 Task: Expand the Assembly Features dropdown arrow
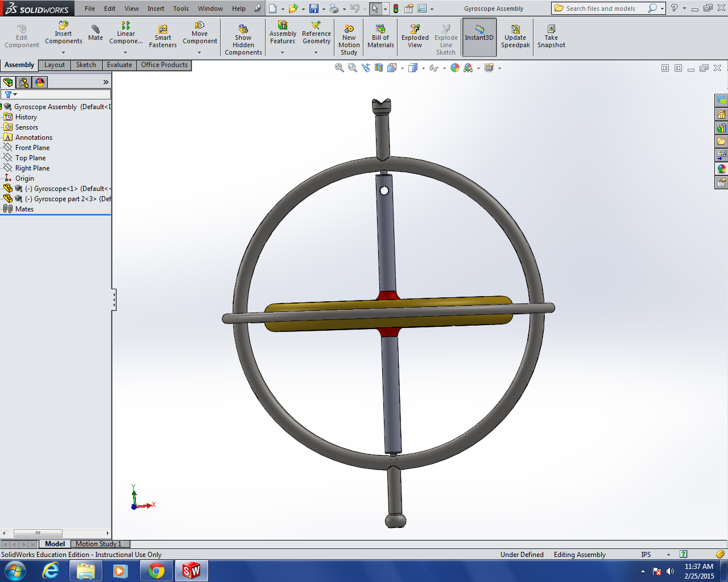[283, 53]
